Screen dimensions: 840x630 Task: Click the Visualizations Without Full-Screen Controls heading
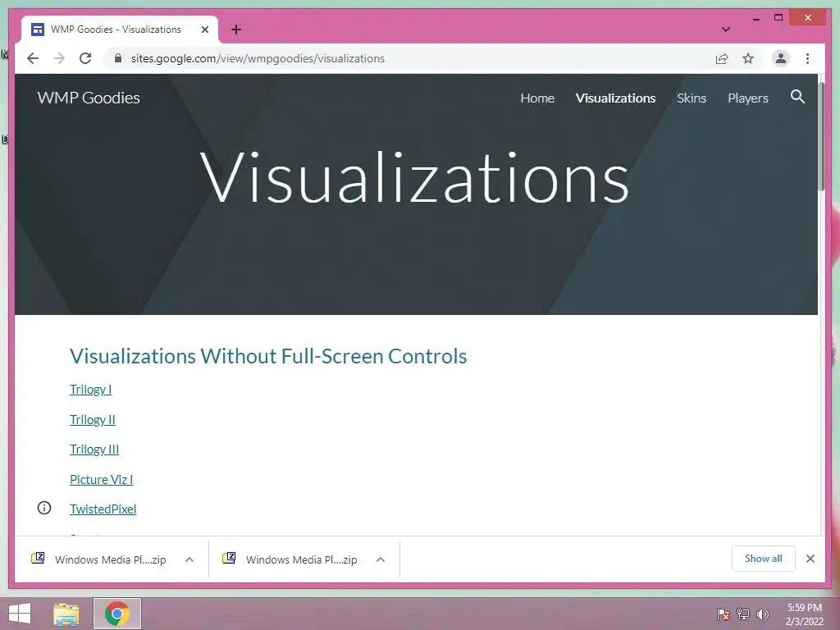[268, 356]
